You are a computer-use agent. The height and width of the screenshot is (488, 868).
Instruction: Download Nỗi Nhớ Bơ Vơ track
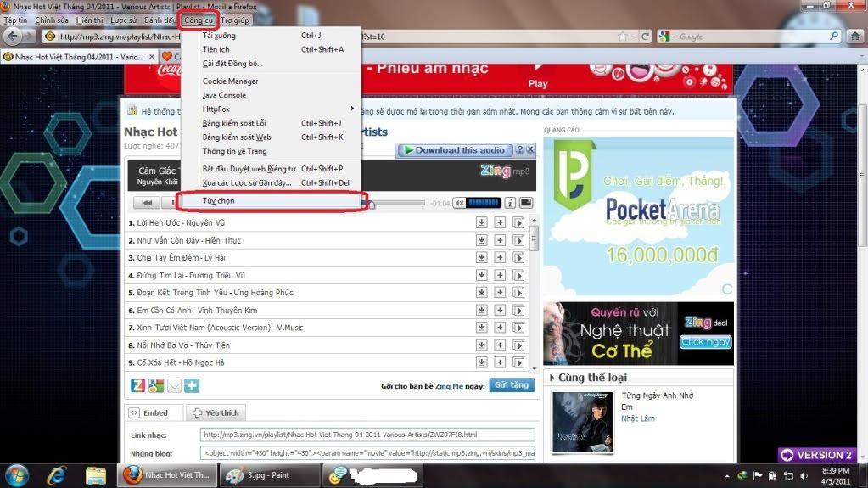click(482, 345)
